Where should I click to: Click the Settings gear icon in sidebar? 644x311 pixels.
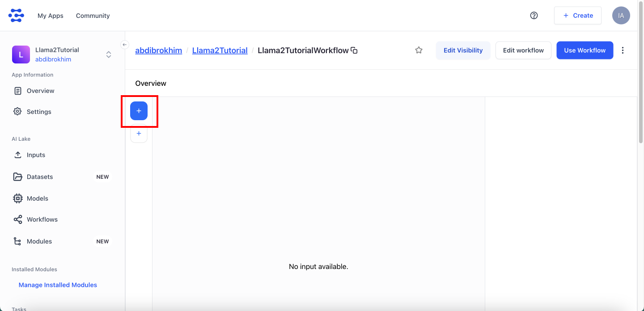(17, 111)
